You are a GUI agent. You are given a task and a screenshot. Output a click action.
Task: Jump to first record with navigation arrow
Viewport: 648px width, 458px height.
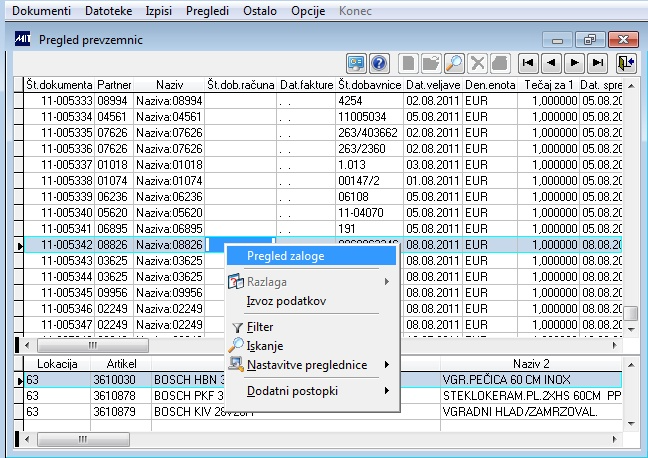(x=528, y=62)
